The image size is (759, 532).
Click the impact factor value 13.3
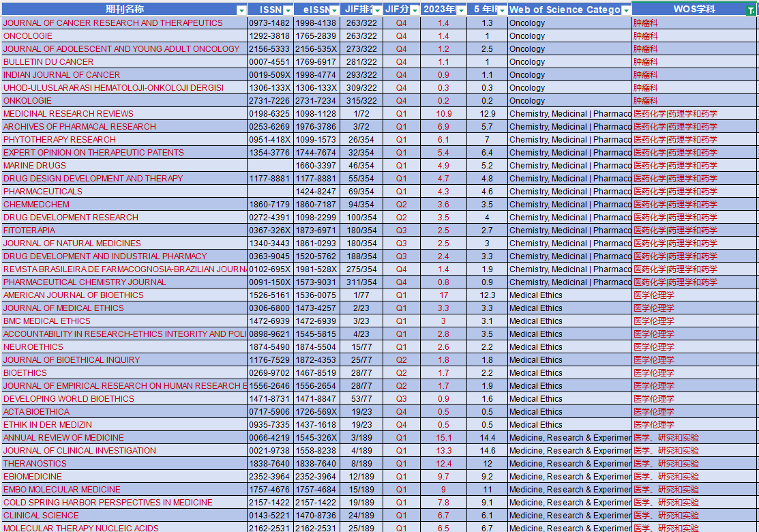[443, 451]
